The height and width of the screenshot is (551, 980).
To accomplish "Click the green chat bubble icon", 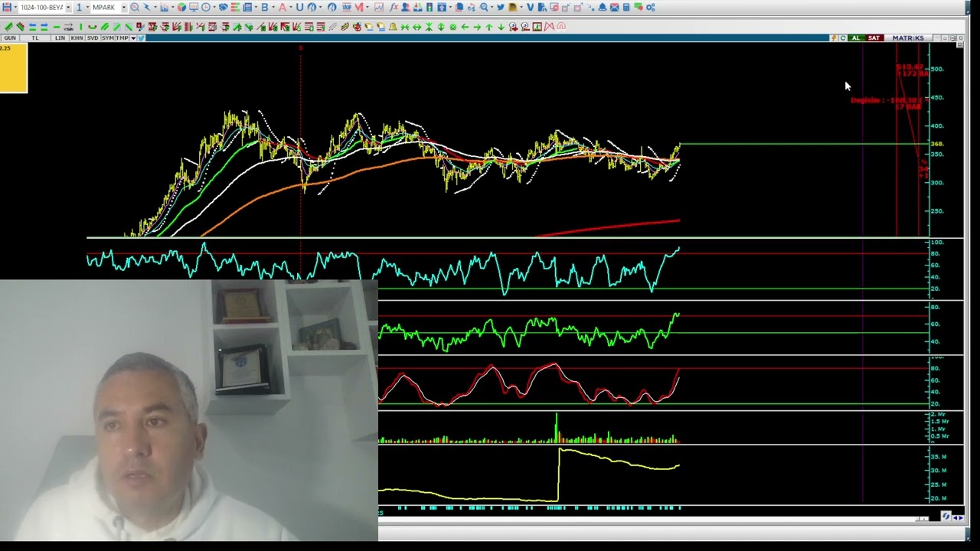I will (639, 8).
